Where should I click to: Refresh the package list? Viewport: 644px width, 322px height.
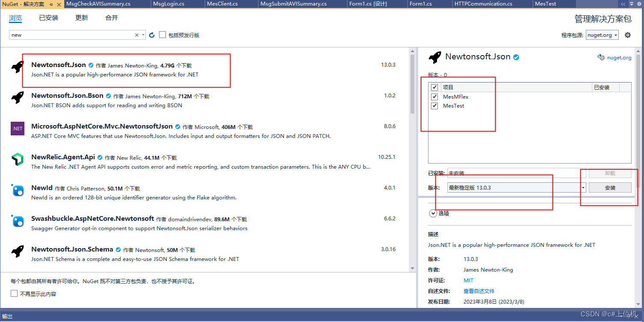tap(152, 35)
